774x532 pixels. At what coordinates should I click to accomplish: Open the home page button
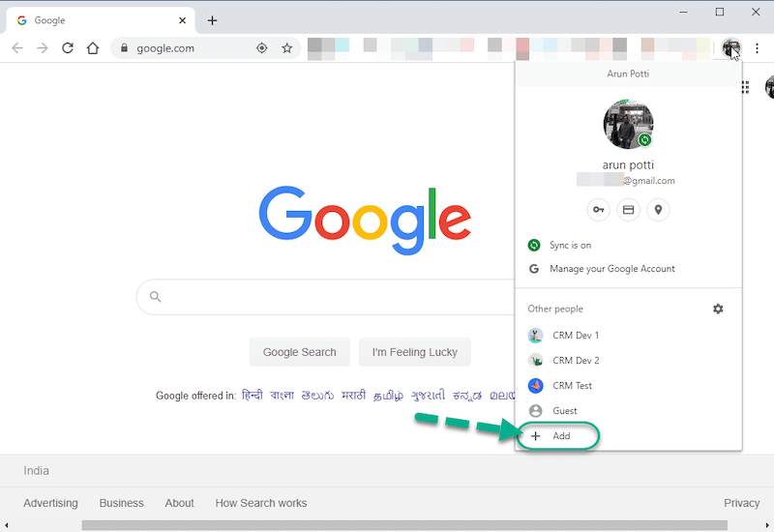(x=93, y=47)
